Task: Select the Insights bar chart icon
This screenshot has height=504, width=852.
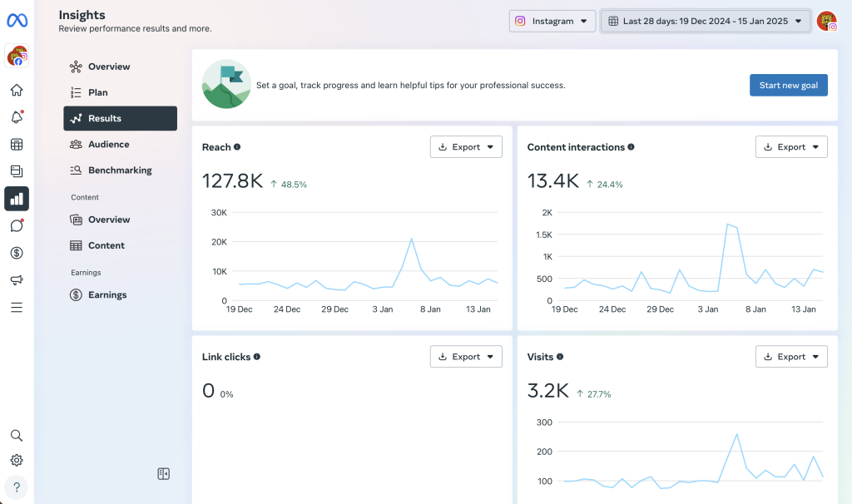Action: (x=17, y=198)
